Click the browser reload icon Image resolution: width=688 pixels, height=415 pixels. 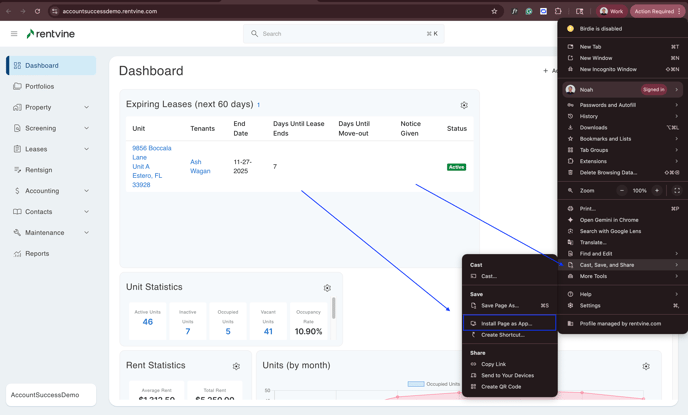click(37, 11)
